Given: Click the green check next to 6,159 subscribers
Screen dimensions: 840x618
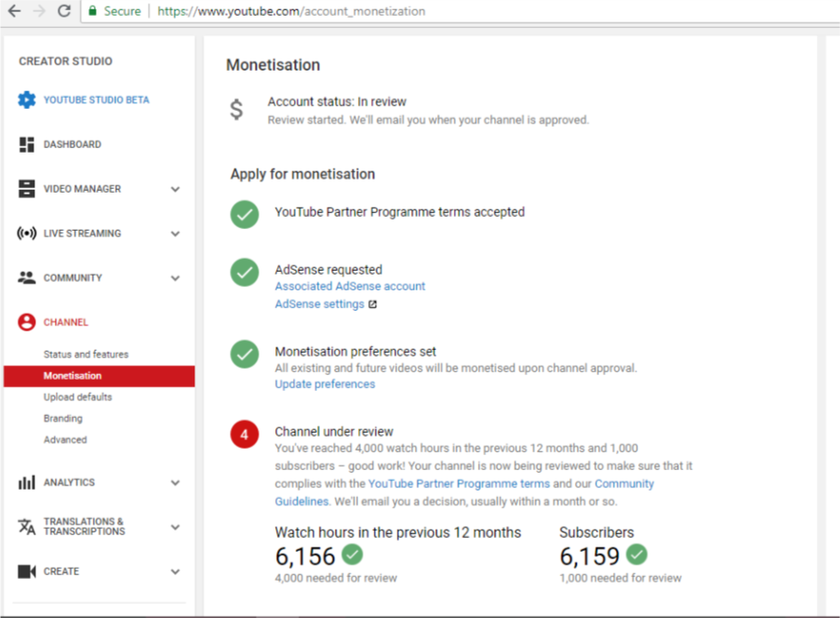Looking at the screenshot, I should (637, 554).
